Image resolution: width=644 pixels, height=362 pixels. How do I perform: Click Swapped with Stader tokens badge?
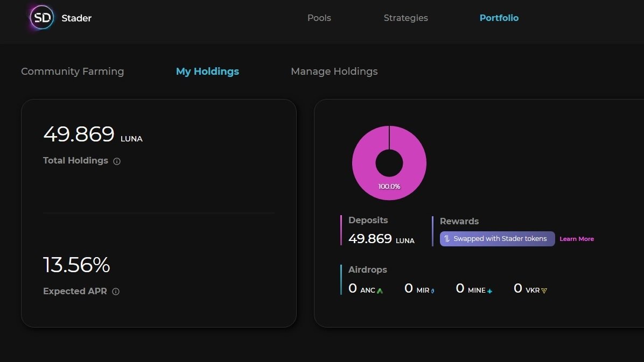[x=498, y=239]
